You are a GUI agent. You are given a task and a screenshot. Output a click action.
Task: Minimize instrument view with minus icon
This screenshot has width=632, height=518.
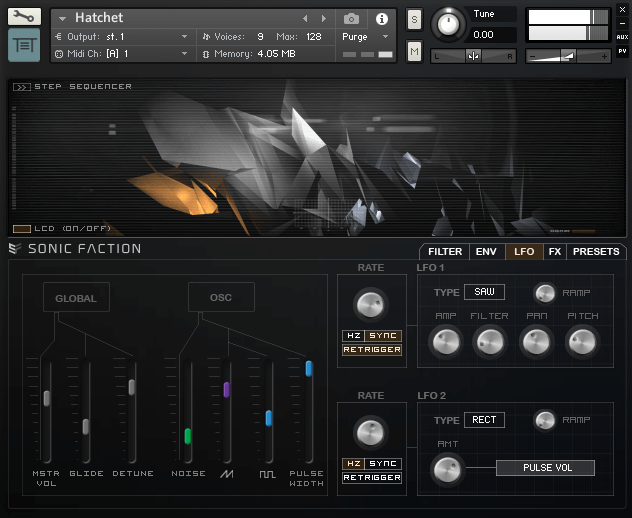622,23
